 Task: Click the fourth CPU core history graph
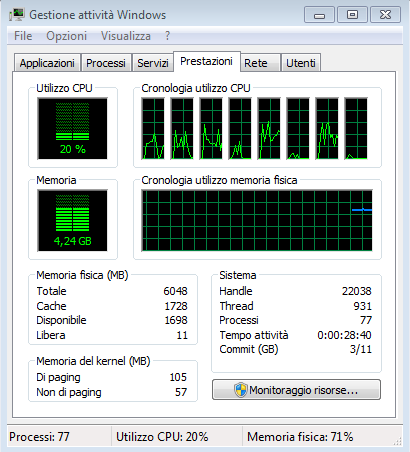[240, 129]
